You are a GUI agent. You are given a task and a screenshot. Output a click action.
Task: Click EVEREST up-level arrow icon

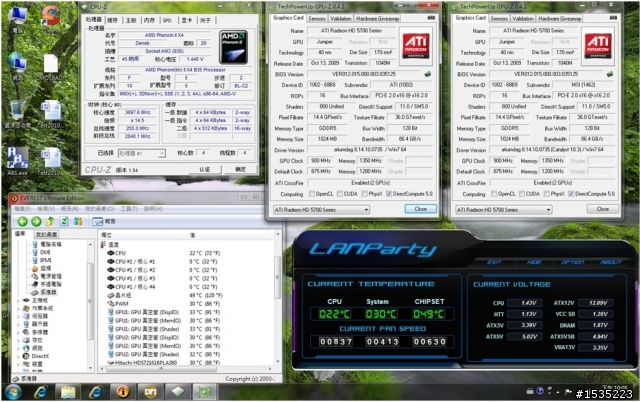click(x=50, y=221)
